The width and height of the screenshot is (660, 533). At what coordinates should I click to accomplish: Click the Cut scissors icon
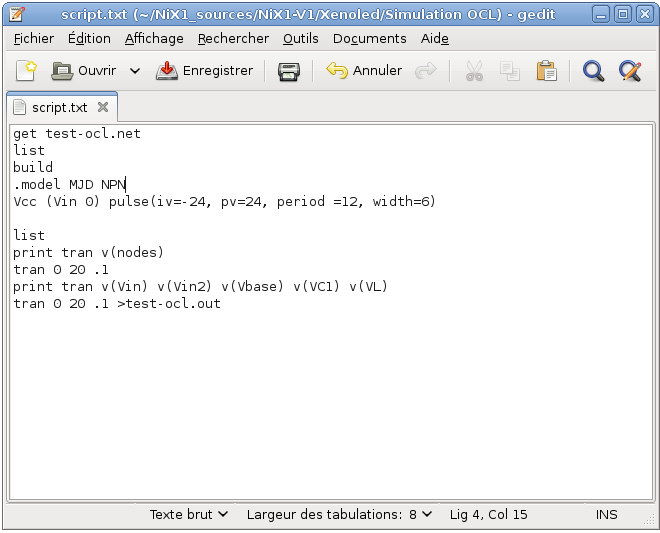[x=474, y=71]
